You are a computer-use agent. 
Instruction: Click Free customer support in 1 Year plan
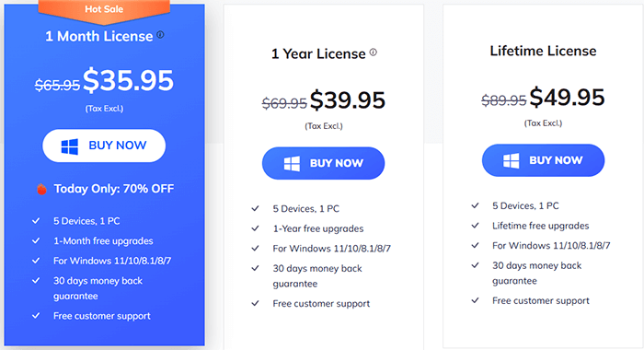pos(321,304)
